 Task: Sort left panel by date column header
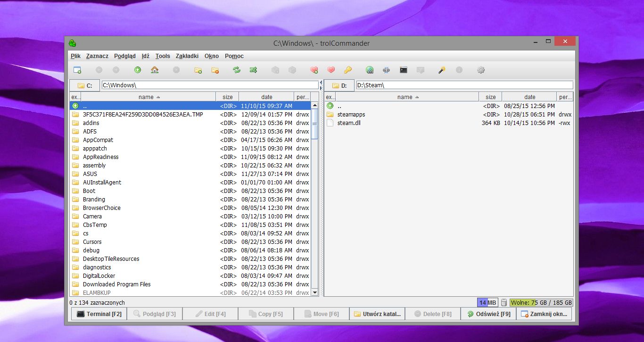tap(266, 97)
